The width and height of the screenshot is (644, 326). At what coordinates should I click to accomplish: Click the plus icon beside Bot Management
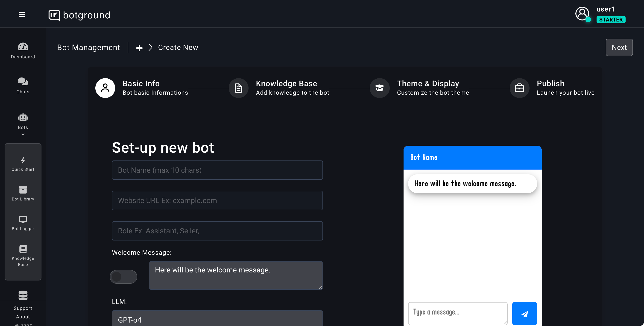139,48
